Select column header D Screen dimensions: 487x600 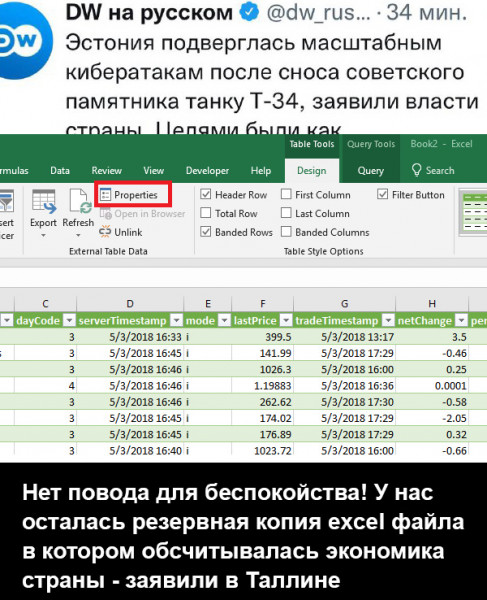130,304
